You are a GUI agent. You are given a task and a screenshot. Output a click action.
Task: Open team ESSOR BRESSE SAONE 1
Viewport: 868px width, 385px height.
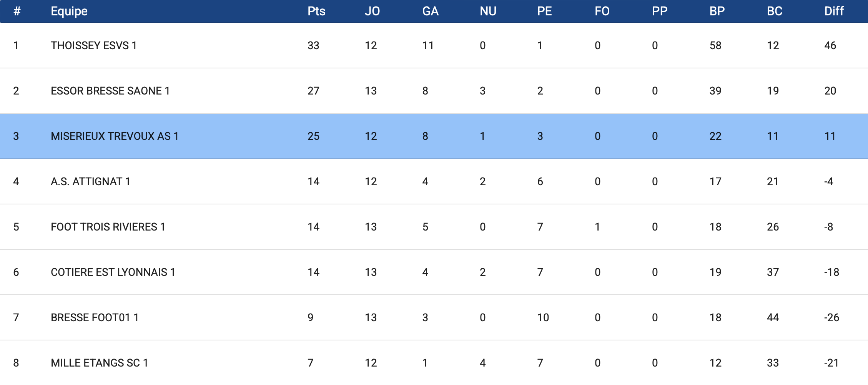tap(110, 91)
